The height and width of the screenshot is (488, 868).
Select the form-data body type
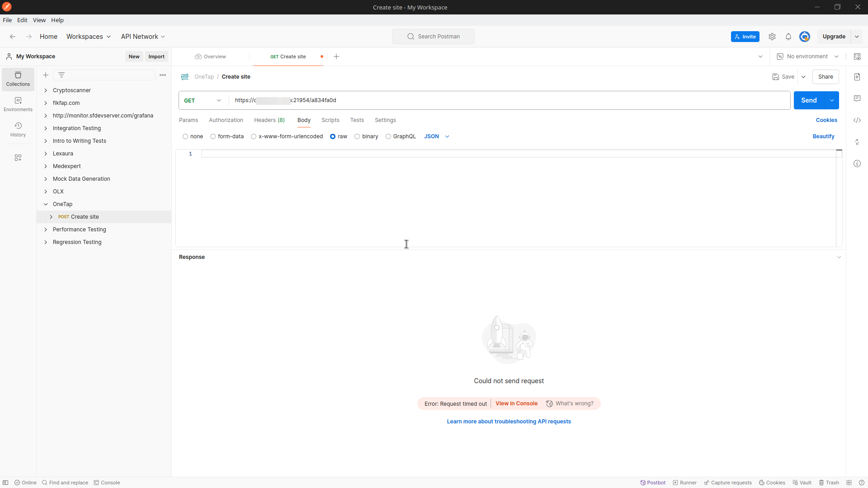click(x=213, y=136)
